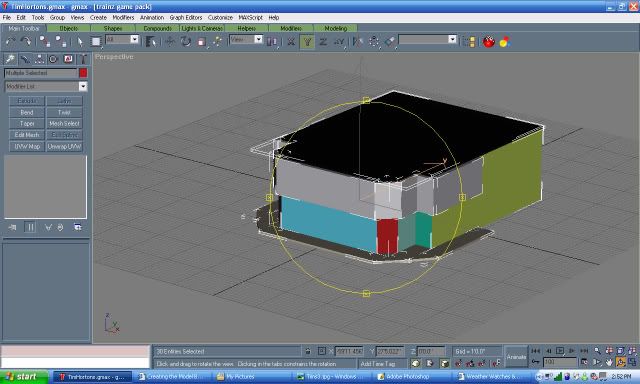Toggle Restrict to X axis constraint
The height and width of the screenshot is (384, 640).
click(291, 41)
